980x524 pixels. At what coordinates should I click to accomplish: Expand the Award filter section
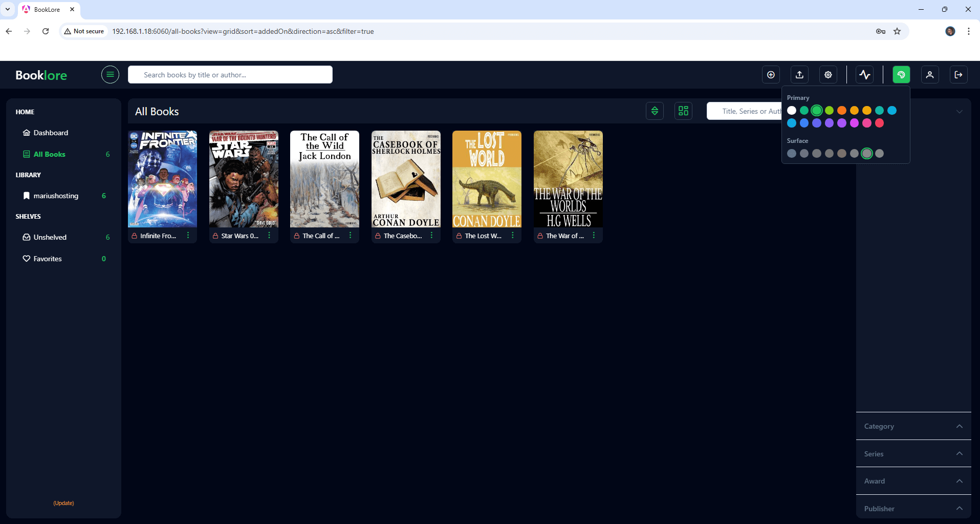pyautogui.click(x=913, y=481)
